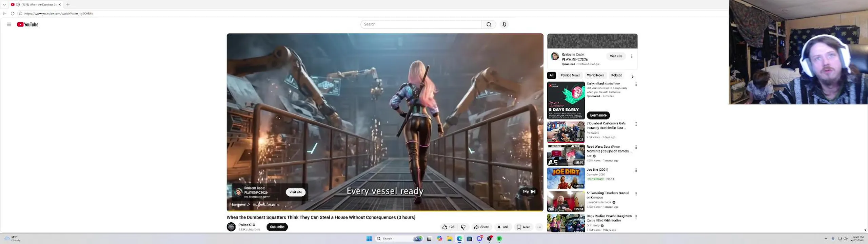Like the video with thumbs up
The height and width of the screenshot is (244, 868).
pos(448,227)
